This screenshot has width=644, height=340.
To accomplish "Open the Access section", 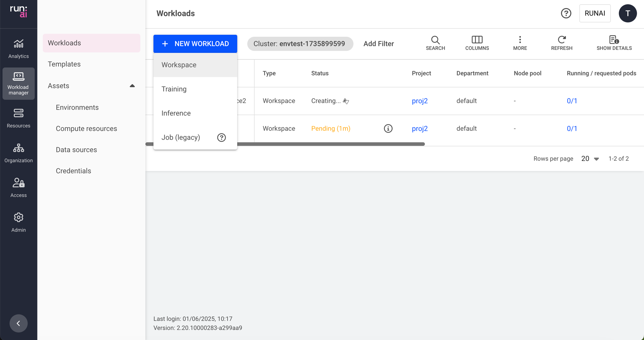I will click(x=18, y=187).
